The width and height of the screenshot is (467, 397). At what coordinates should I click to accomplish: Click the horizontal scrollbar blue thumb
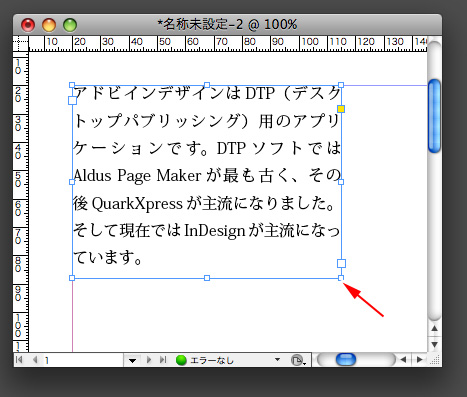346,360
